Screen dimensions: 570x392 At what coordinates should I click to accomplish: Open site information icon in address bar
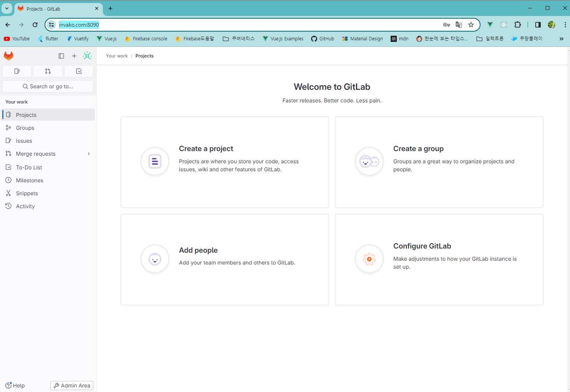click(x=51, y=25)
